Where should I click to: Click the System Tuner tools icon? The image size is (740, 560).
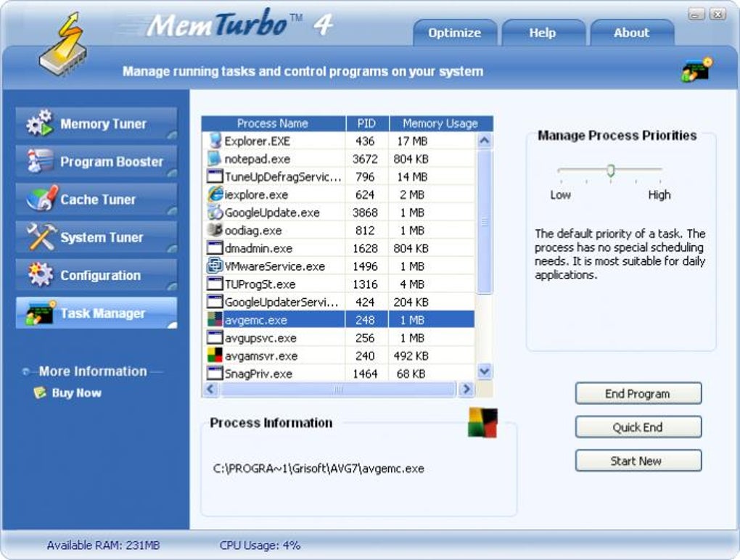(x=41, y=236)
